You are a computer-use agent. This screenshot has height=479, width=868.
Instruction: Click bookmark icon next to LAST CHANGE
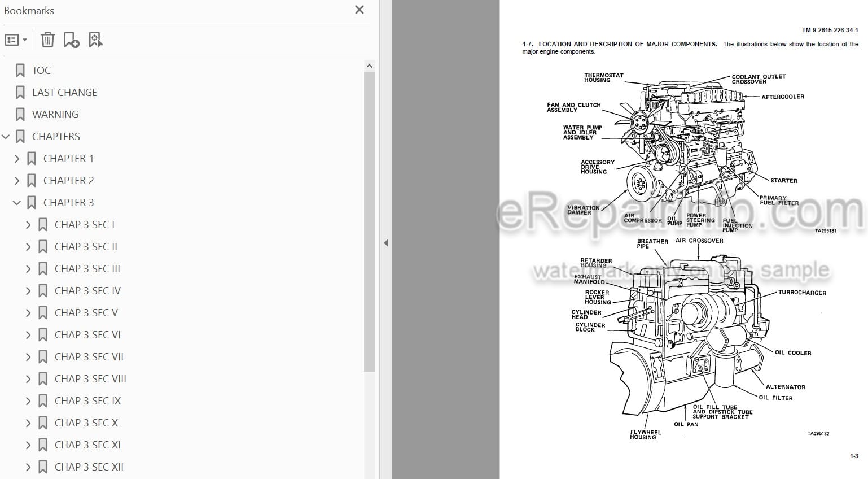pyautogui.click(x=20, y=93)
